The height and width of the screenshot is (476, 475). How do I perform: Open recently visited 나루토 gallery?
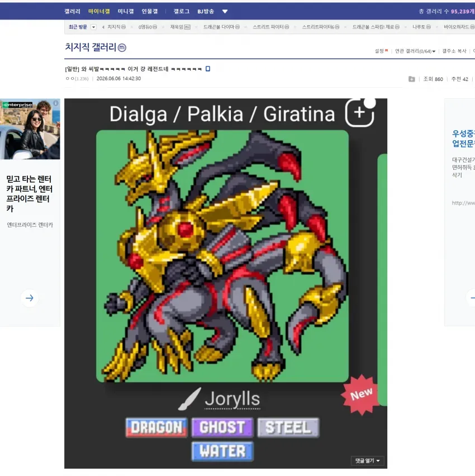tap(421, 27)
